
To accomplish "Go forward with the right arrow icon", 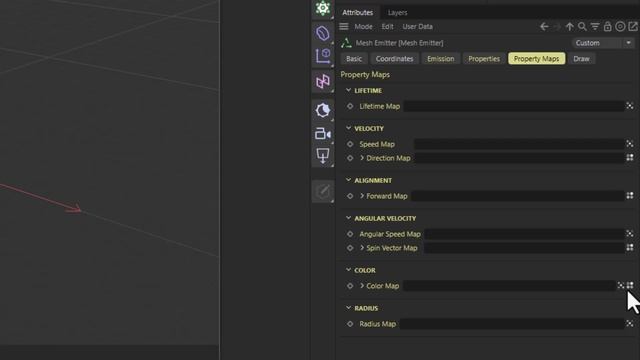I will click(557, 27).
